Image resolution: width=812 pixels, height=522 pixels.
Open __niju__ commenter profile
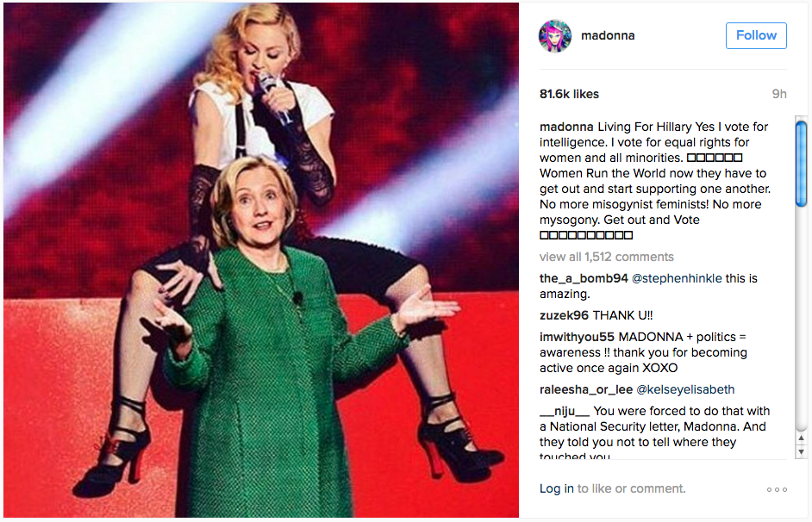pos(565,411)
